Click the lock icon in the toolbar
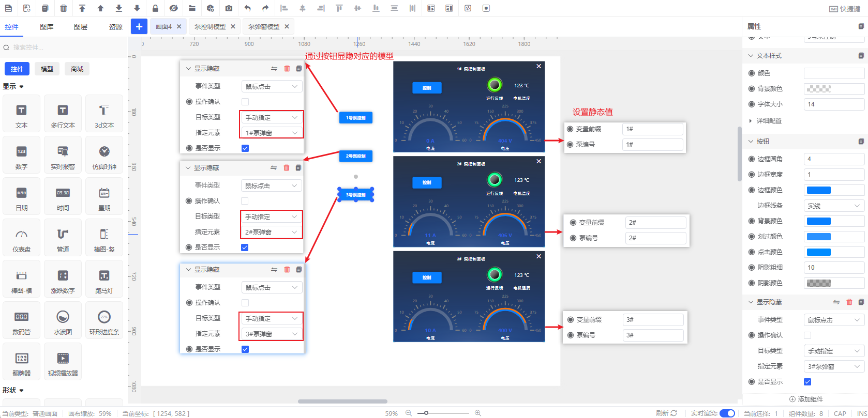Image resolution: width=868 pixels, height=418 pixels. point(155,8)
